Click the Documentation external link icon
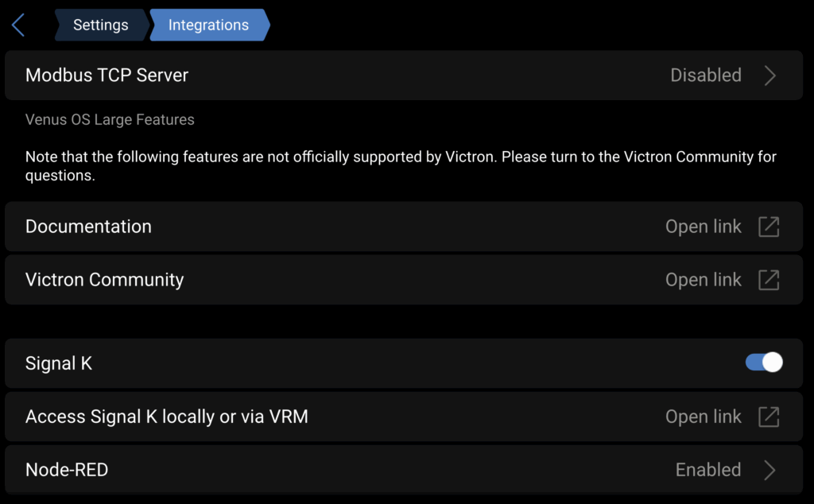 769,227
